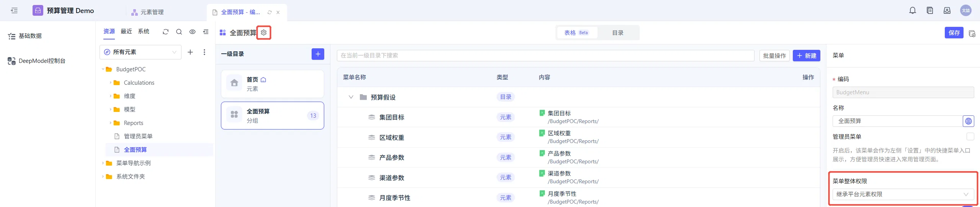
Task: Collapse the resource panel with the indent icon
Action: click(x=206, y=32)
